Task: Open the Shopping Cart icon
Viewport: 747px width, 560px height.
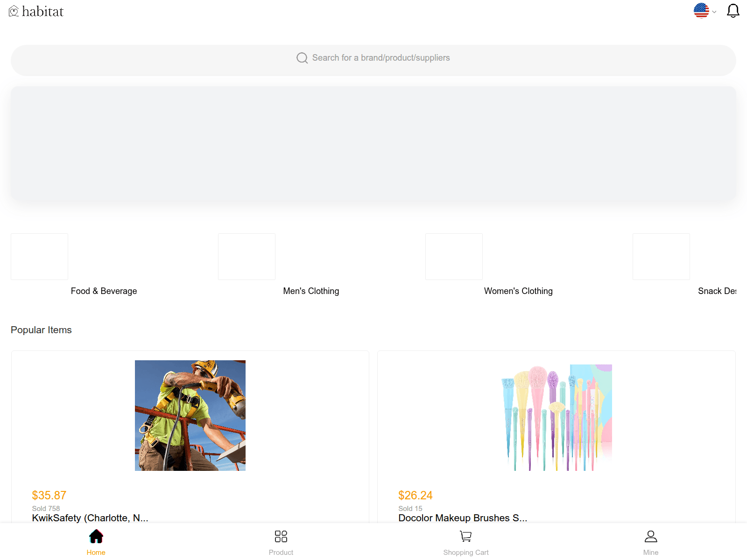Action: pyautogui.click(x=466, y=537)
